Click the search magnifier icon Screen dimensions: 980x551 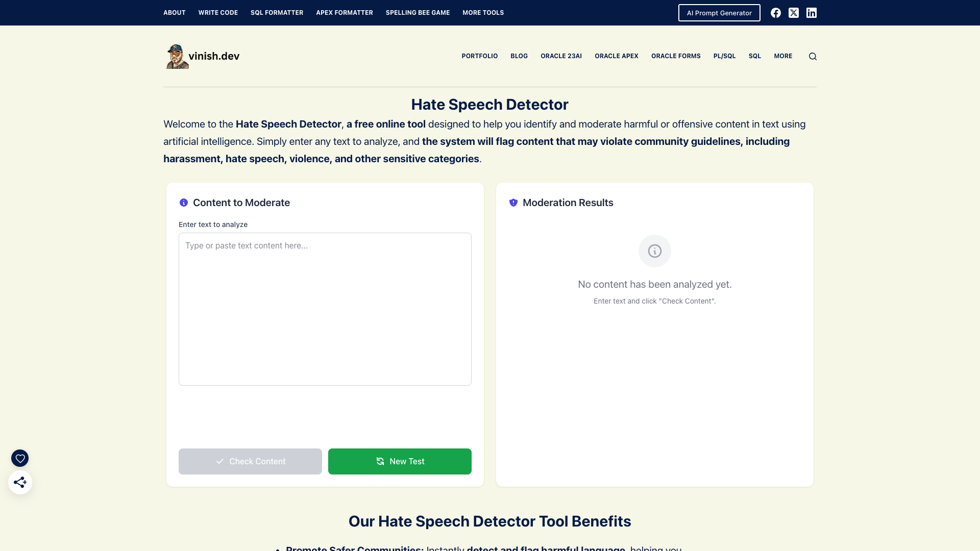click(813, 57)
